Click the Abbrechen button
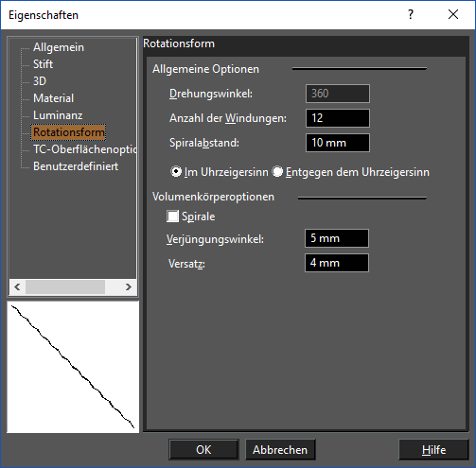 [x=280, y=450]
